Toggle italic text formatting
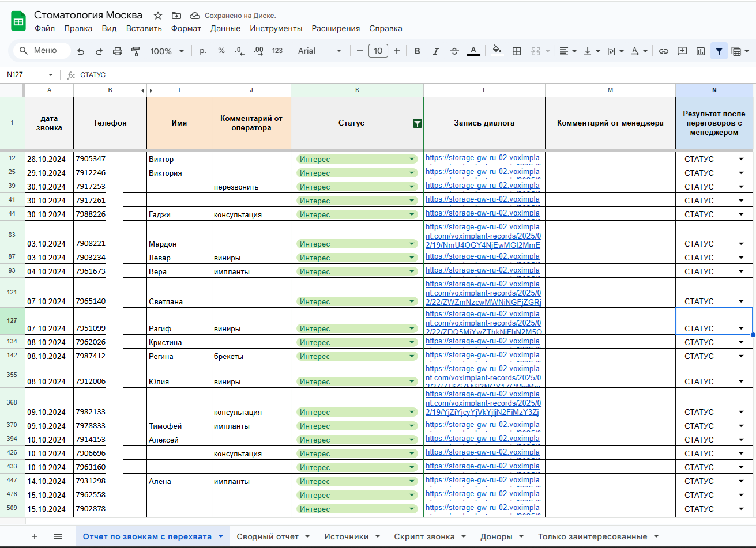Image resolution: width=756 pixels, height=548 pixels. point(436,51)
